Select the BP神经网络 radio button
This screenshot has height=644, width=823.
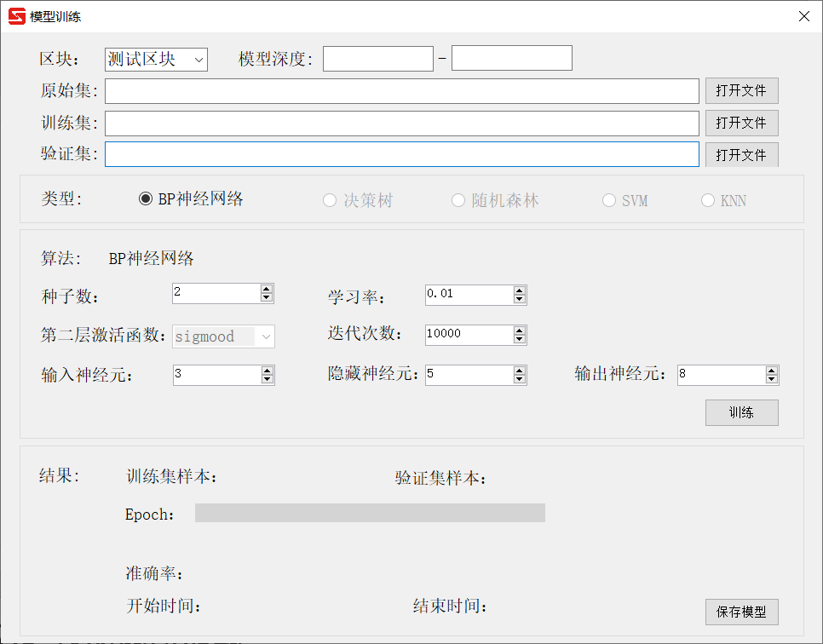click(x=146, y=199)
